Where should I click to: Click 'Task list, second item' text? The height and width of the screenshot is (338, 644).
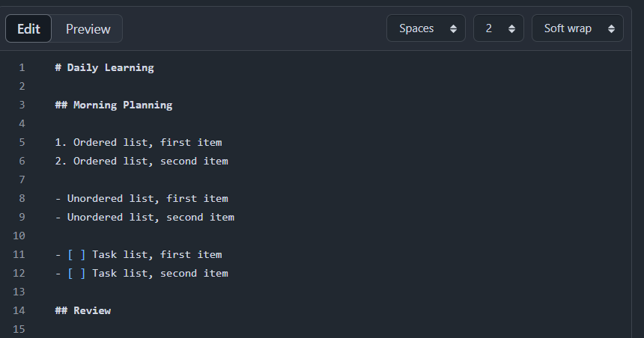[x=160, y=274]
